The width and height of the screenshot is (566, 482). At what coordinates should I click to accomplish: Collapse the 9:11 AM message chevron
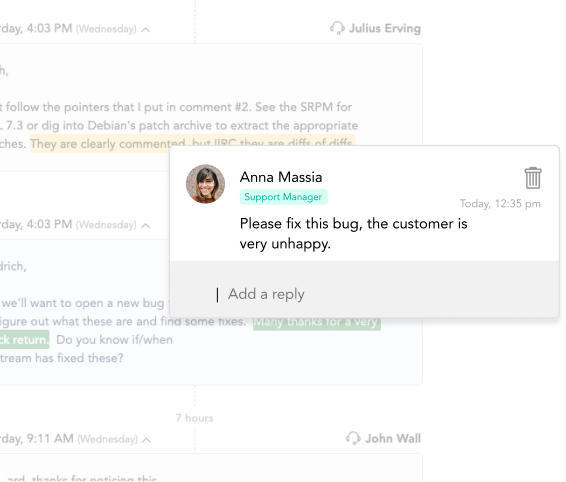coord(146,440)
